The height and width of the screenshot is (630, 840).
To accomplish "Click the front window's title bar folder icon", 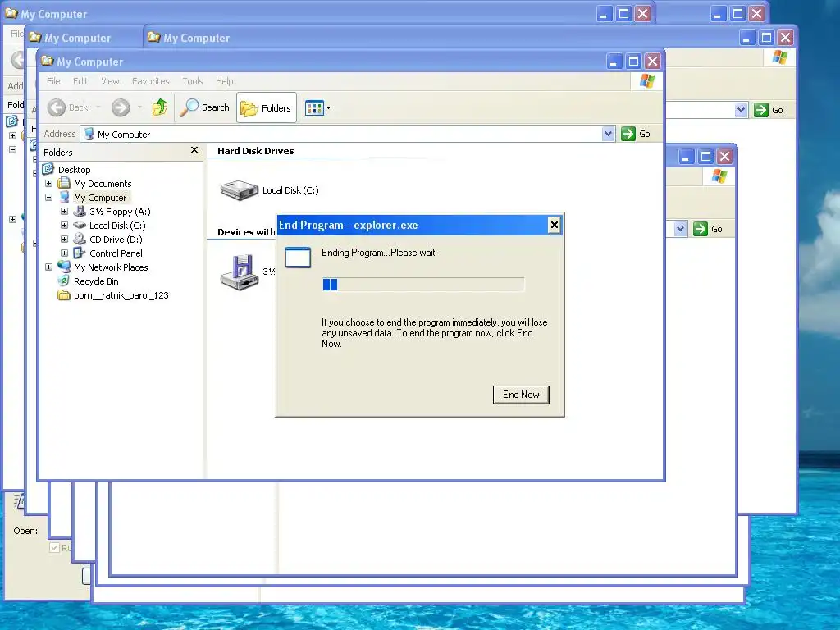I will (47, 61).
